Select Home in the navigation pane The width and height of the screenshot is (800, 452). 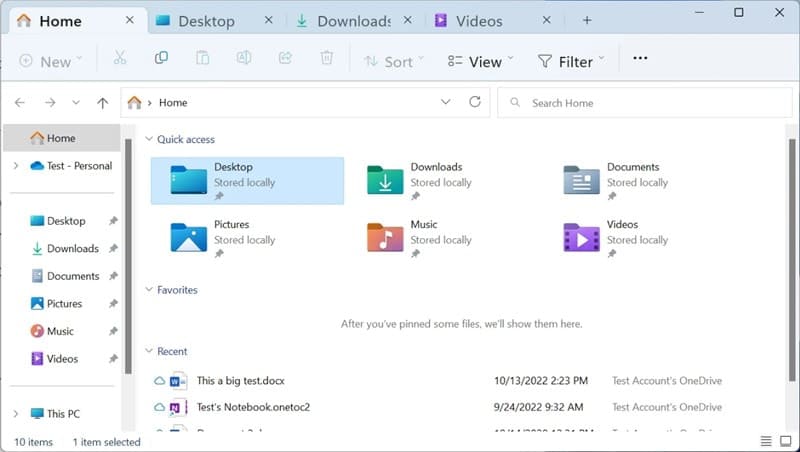click(x=62, y=138)
